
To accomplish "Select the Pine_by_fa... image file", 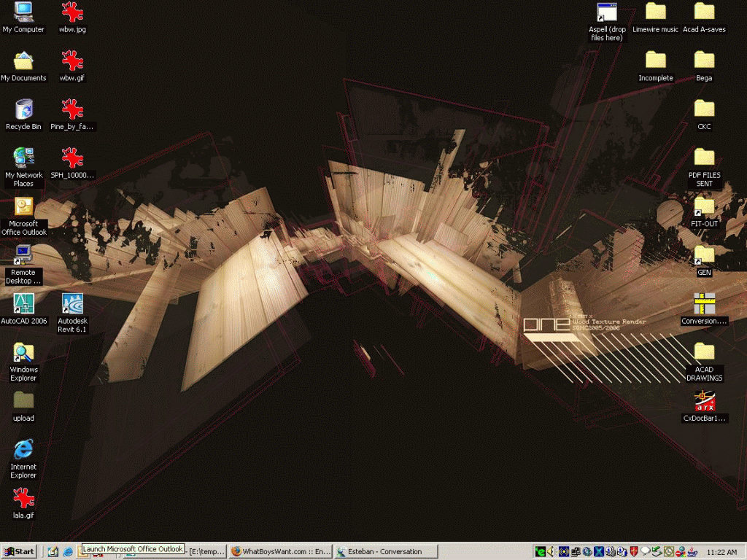I will (x=72, y=114).
